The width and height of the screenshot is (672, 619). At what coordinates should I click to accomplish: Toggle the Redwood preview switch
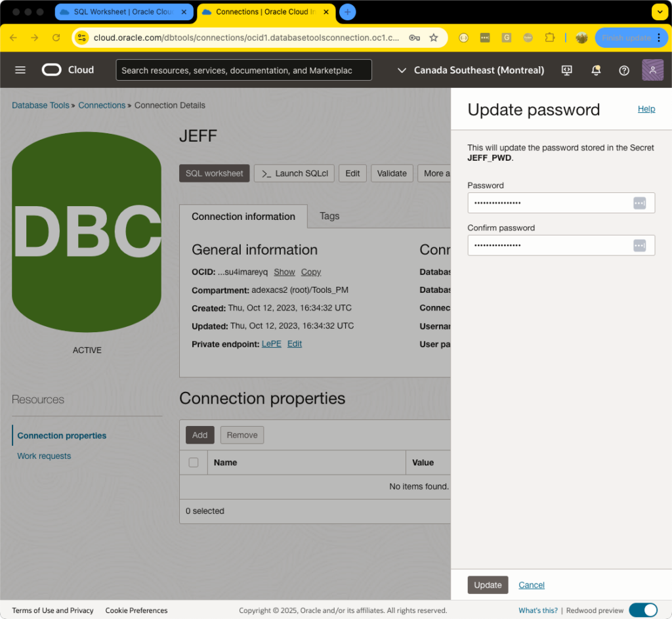coord(643,610)
